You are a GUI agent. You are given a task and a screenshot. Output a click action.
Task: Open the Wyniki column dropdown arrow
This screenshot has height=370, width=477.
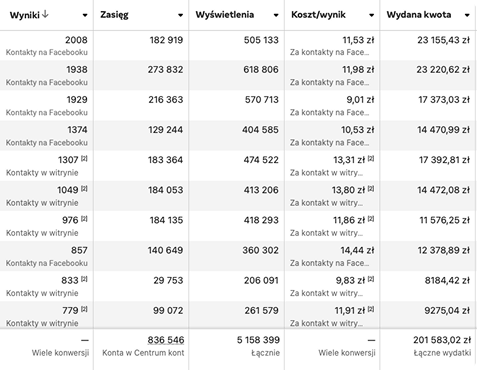(85, 15)
